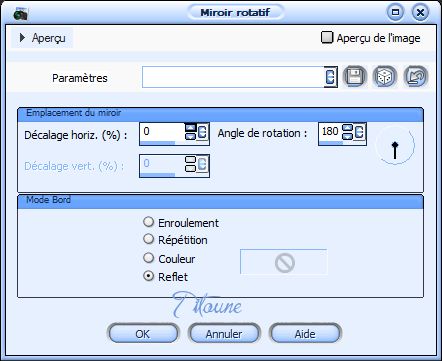The width and height of the screenshot is (442, 361).
Task: Click the camera application icon in title bar
Action: pos(20,13)
